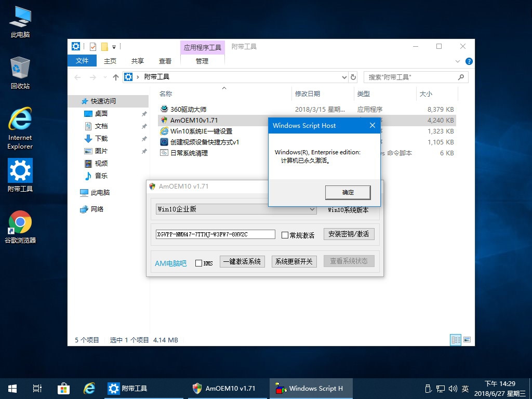Open recent locations dropdown arrow

[105, 77]
